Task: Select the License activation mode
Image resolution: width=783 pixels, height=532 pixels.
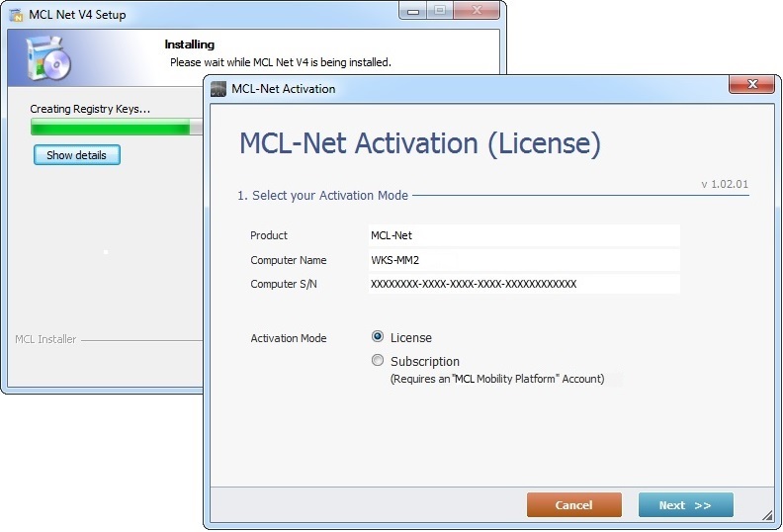Action: [x=378, y=337]
